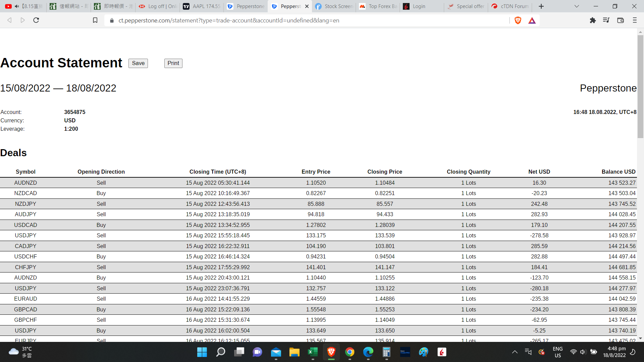Viewport: 644px width, 362px height.
Task: Close the active Pepperstone tab
Action: 307,6
